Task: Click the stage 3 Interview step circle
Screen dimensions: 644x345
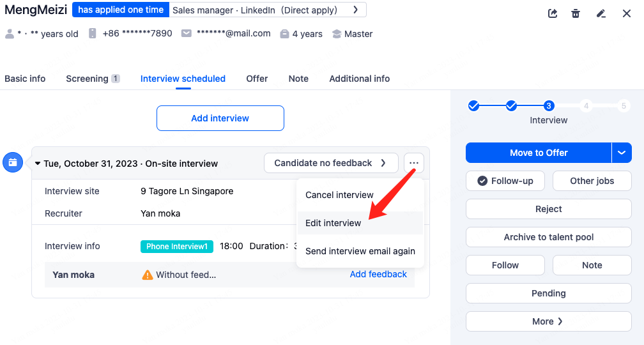Action: point(549,106)
